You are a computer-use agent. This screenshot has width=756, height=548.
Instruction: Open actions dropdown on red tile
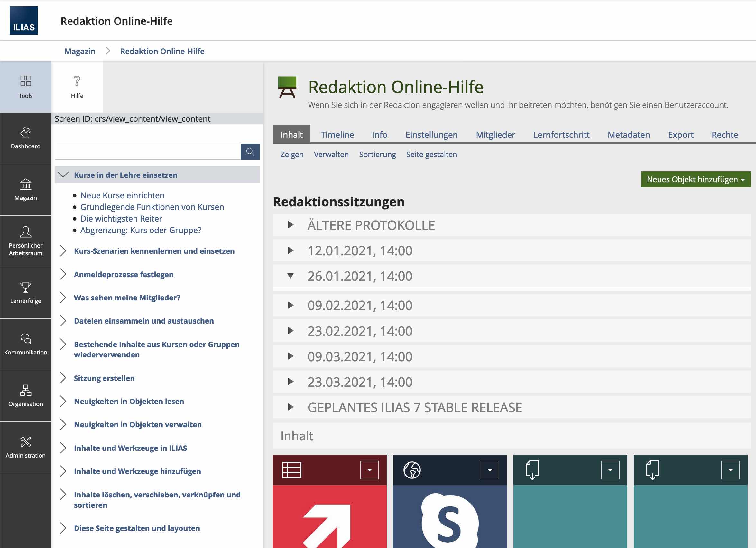(x=369, y=470)
